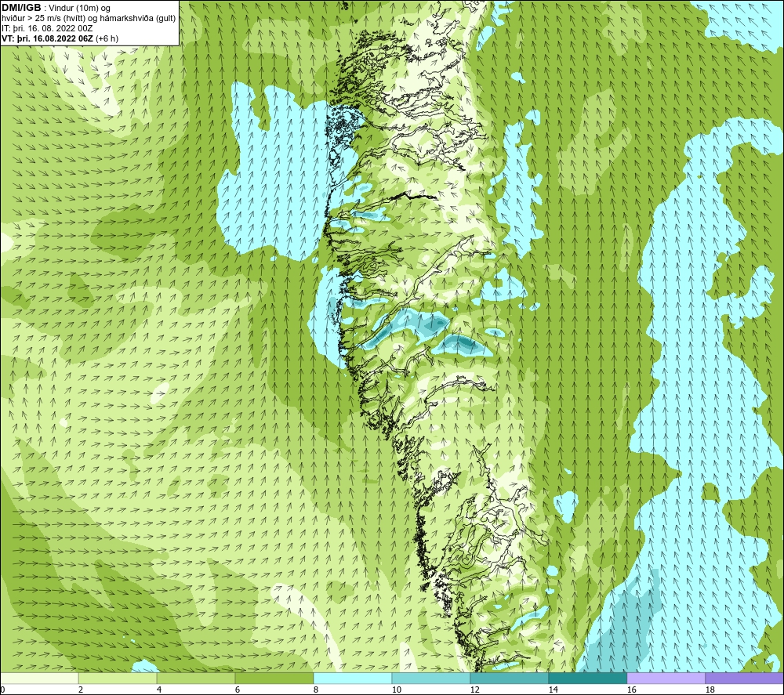The height and width of the screenshot is (695, 784).
Task: Click the '14' label on the wind scale
Action: pos(553,690)
